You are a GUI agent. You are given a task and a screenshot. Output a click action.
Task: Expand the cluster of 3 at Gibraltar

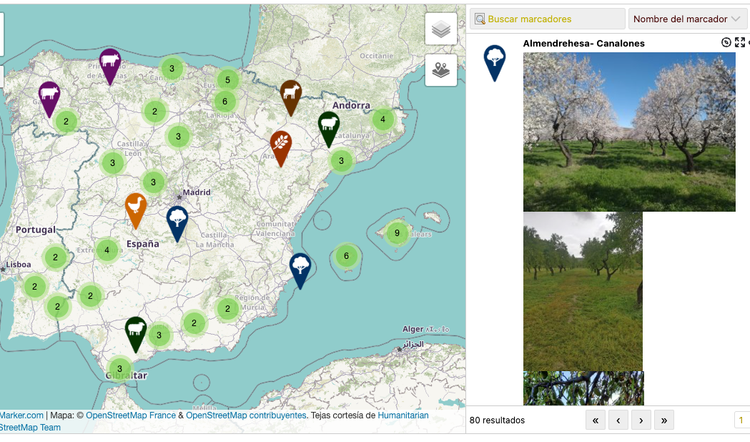point(120,368)
